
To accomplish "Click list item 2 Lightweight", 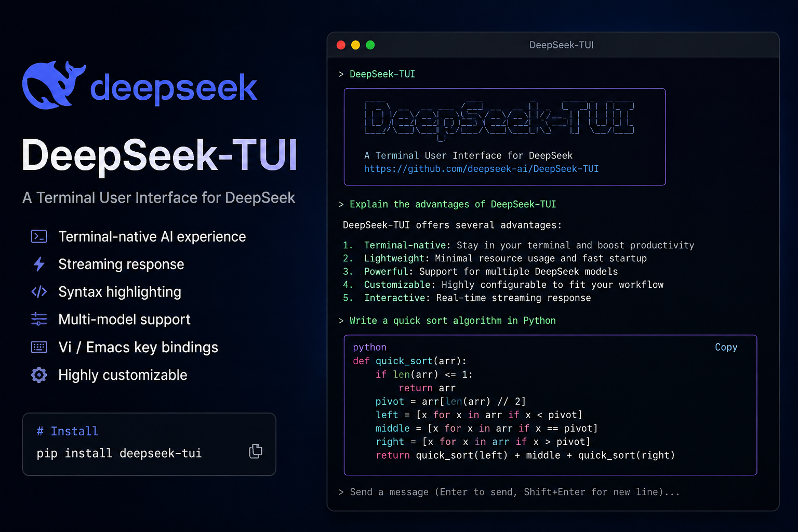I will pyautogui.click(x=495, y=258).
